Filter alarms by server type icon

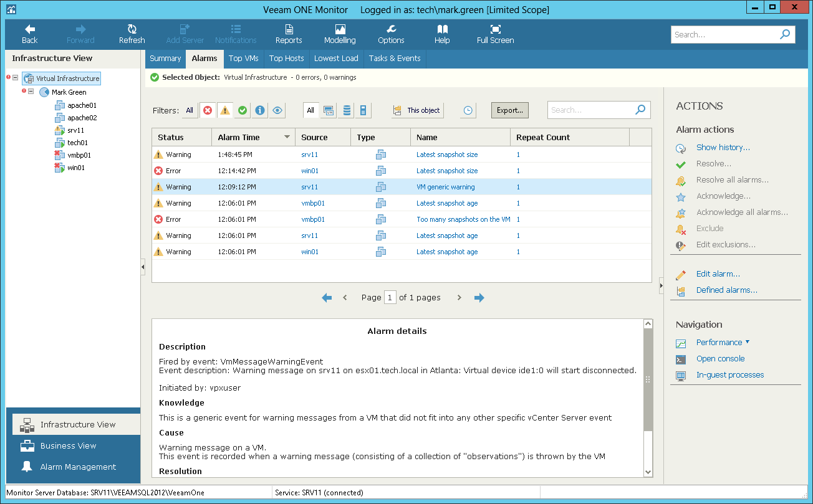pyautogui.click(x=363, y=110)
